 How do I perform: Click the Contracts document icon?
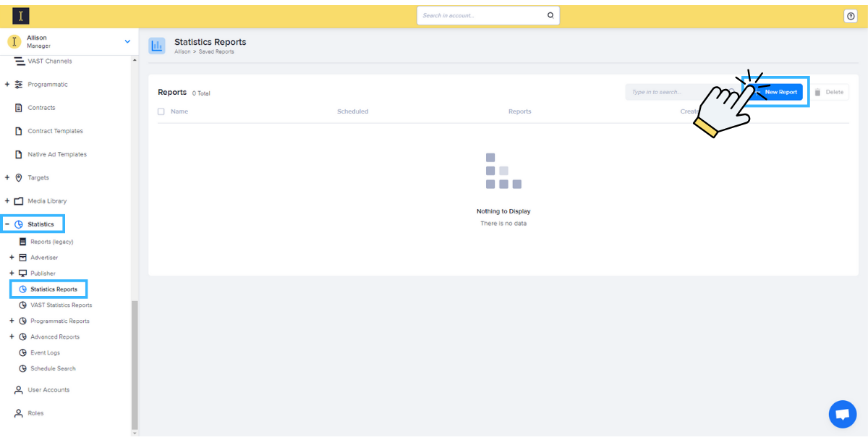click(19, 108)
